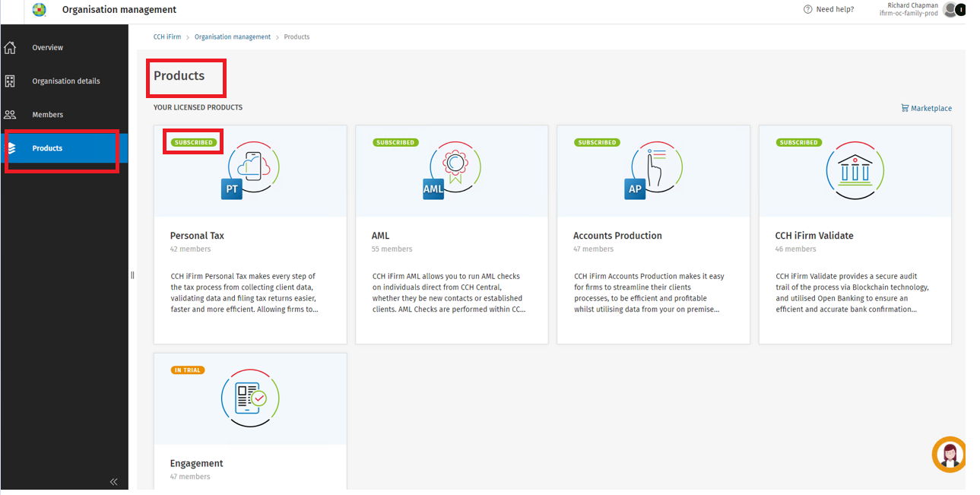Click the Need help? link
The height and width of the screenshot is (495, 980).
click(835, 10)
